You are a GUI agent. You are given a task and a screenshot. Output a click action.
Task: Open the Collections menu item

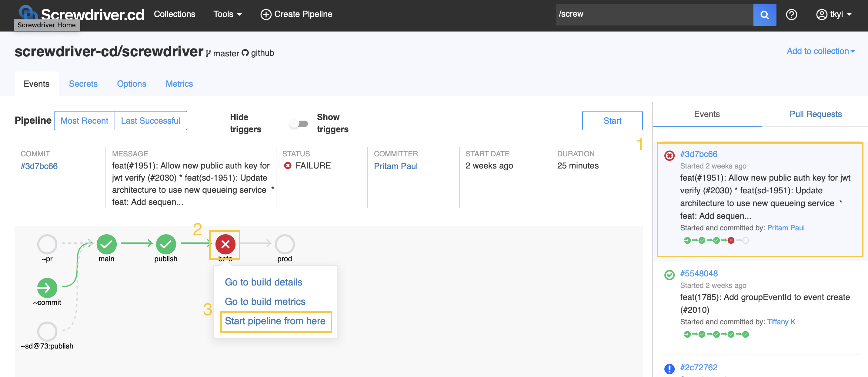coord(174,14)
